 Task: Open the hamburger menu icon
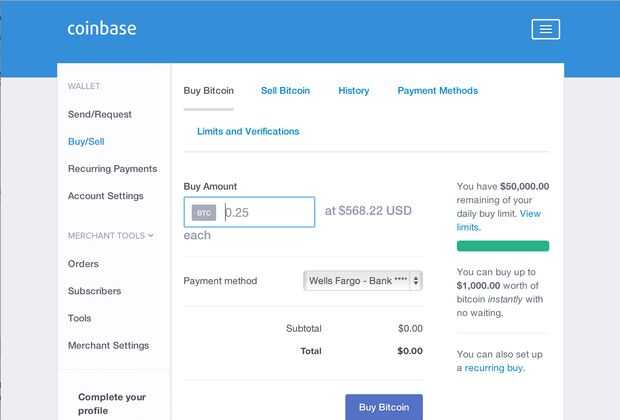545,29
